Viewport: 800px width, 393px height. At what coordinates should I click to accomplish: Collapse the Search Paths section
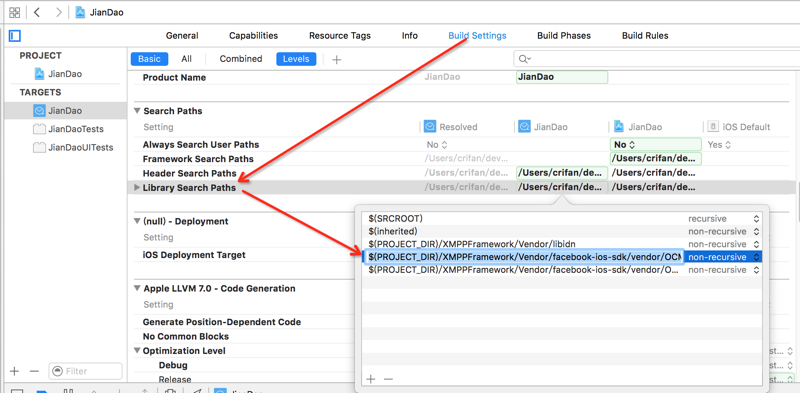tap(137, 111)
